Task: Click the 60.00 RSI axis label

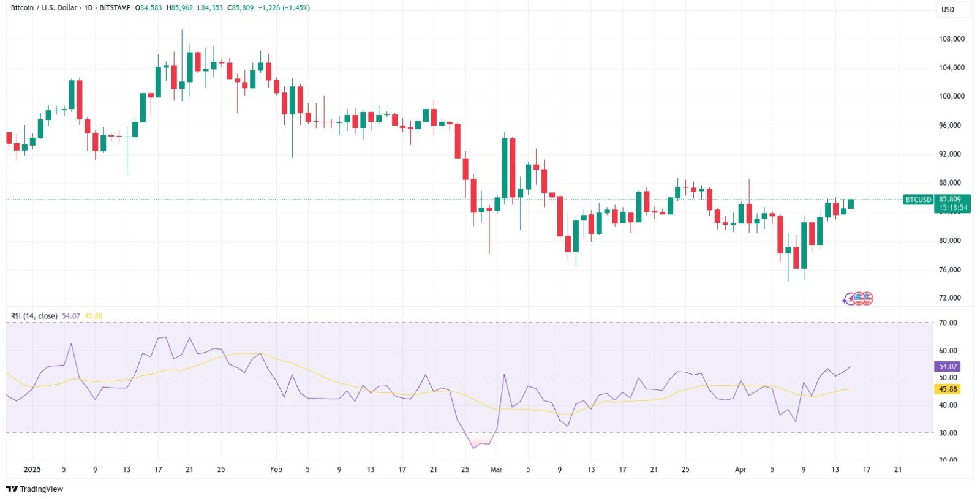Action: [x=948, y=351]
